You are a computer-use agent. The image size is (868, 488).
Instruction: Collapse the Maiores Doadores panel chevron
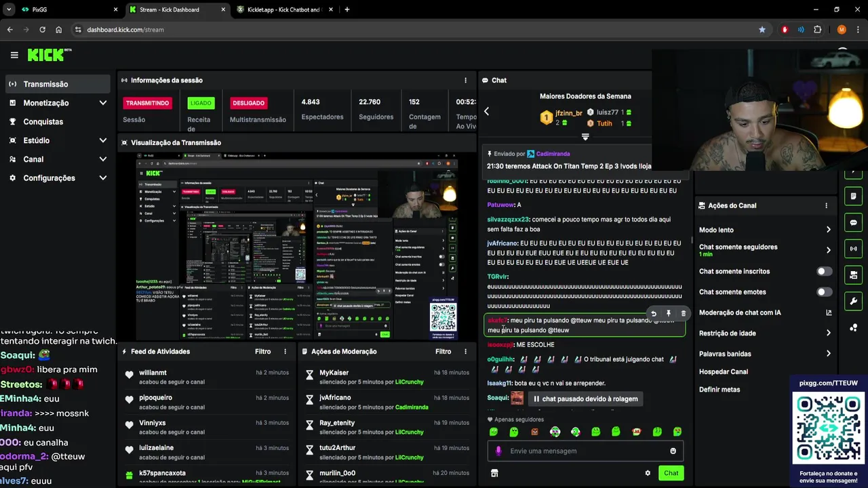pyautogui.click(x=585, y=137)
